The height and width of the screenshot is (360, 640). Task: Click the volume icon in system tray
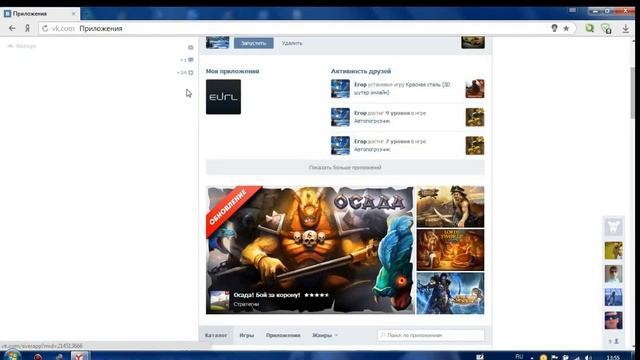click(588, 358)
